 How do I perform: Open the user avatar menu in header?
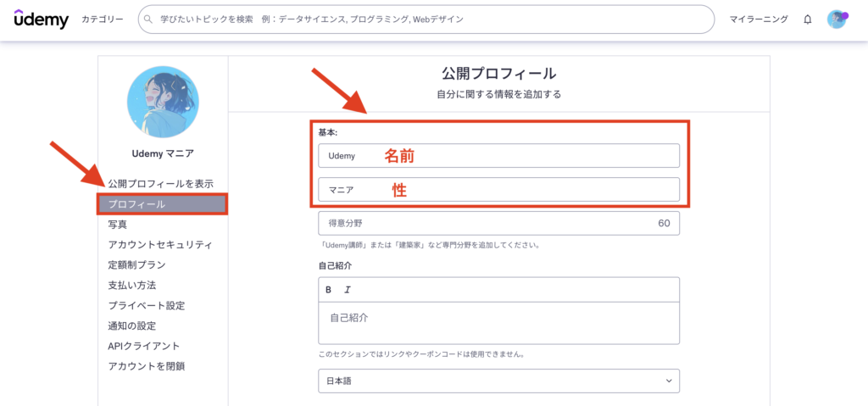click(837, 19)
